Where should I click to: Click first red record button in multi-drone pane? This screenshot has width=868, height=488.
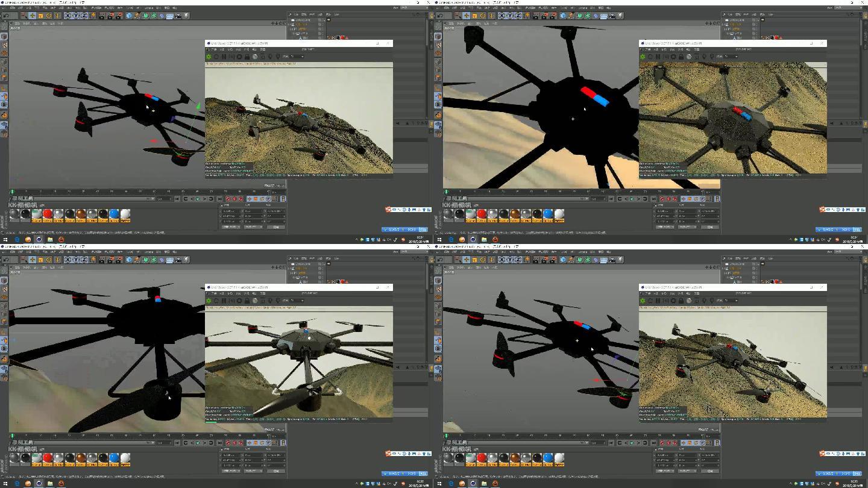[x=662, y=443]
